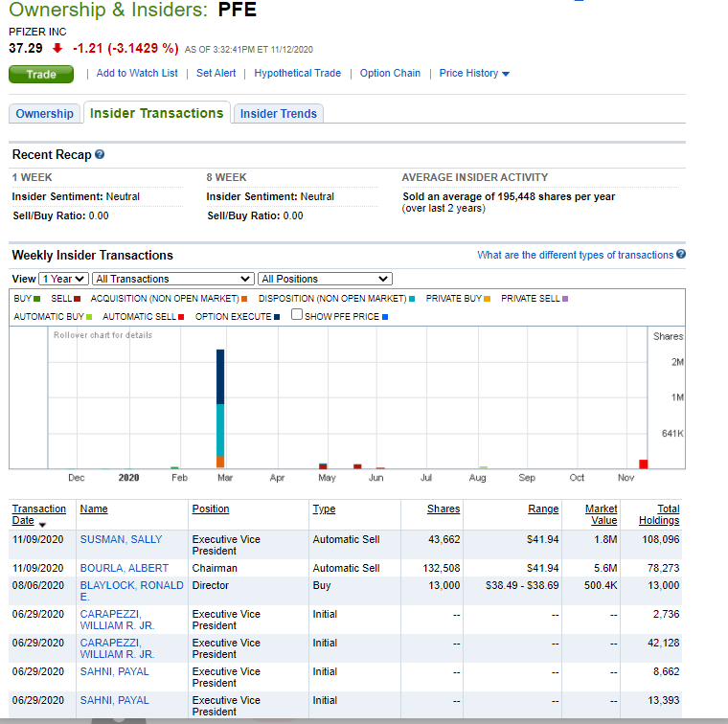This screenshot has width=728, height=724.
Task: Click the Automatic Buy light green swatch
Action: pos(89,317)
